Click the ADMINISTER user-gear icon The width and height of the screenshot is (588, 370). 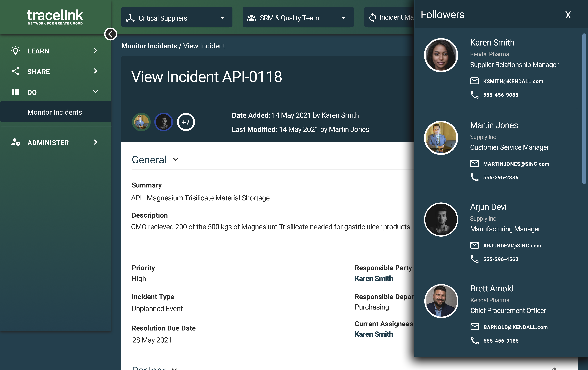click(x=16, y=142)
